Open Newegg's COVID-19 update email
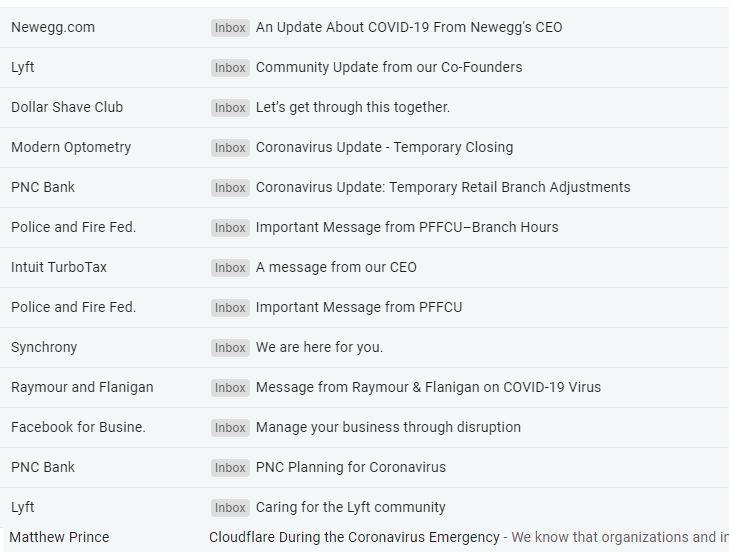The image size is (729, 552). (409, 27)
